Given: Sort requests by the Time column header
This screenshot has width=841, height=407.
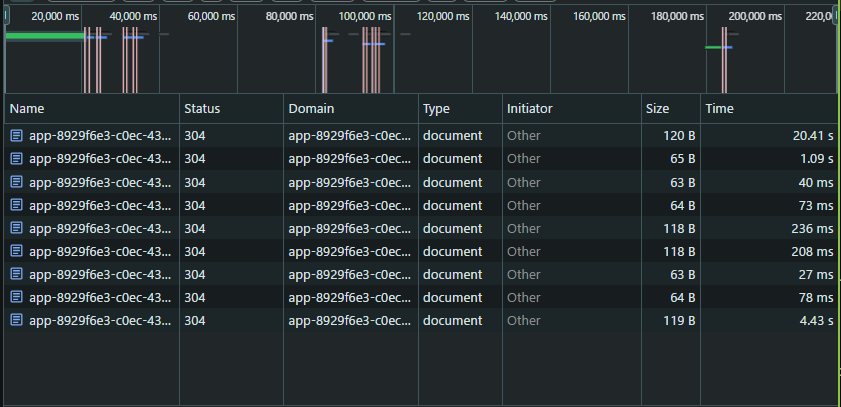Looking at the screenshot, I should (769, 109).
